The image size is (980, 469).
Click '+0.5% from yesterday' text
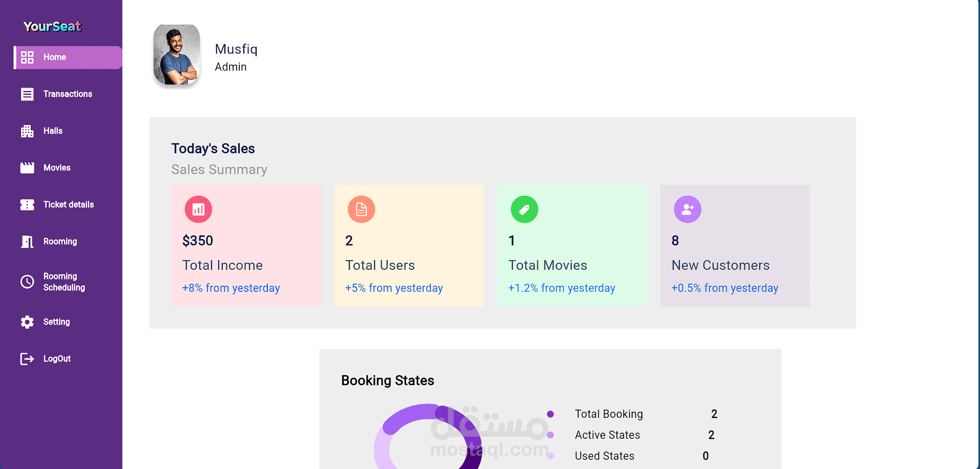[x=725, y=288]
